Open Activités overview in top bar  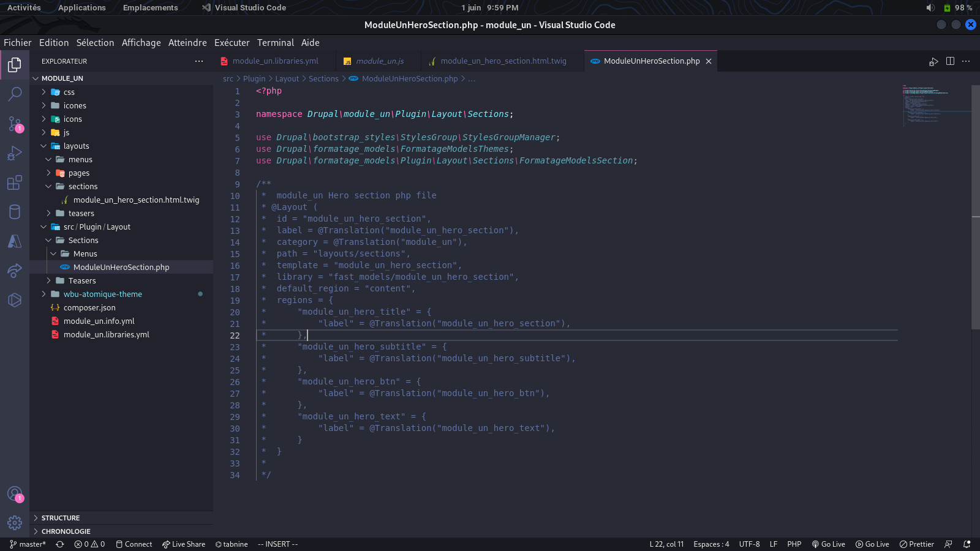click(24, 8)
